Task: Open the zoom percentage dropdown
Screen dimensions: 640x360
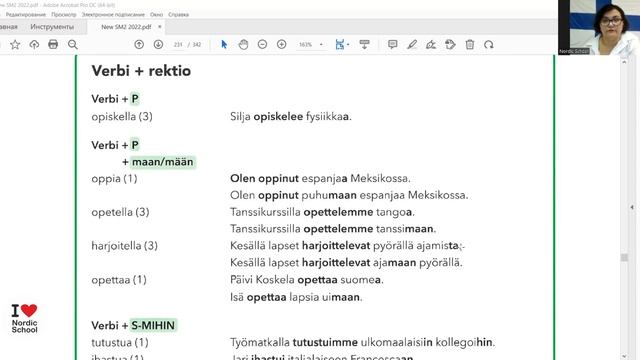Action: pyautogui.click(x=321, y=44)
